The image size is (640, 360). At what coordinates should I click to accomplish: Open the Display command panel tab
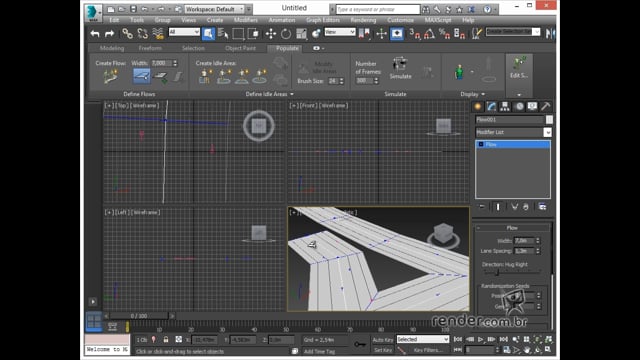(x=532, y=107)
